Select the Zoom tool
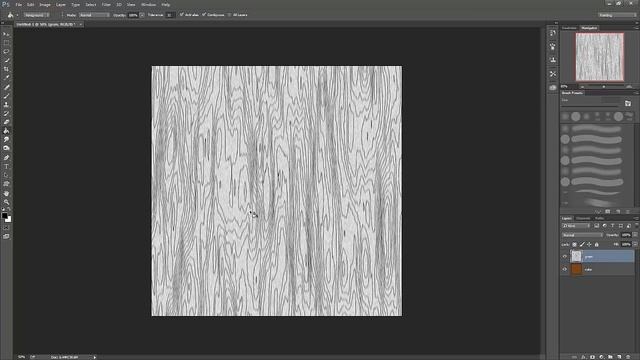640x360 pixels. click(x=6, y=202)
